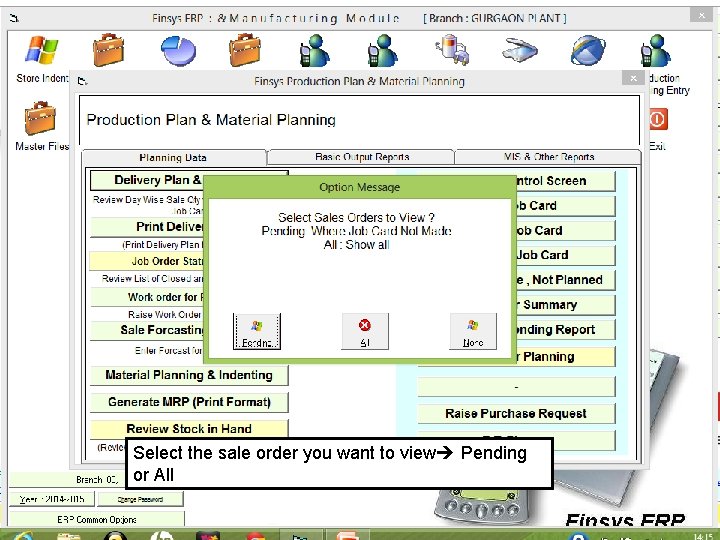720x540 pixels.
Task: Open the Store Indent icon
Action: coord(41,50)
